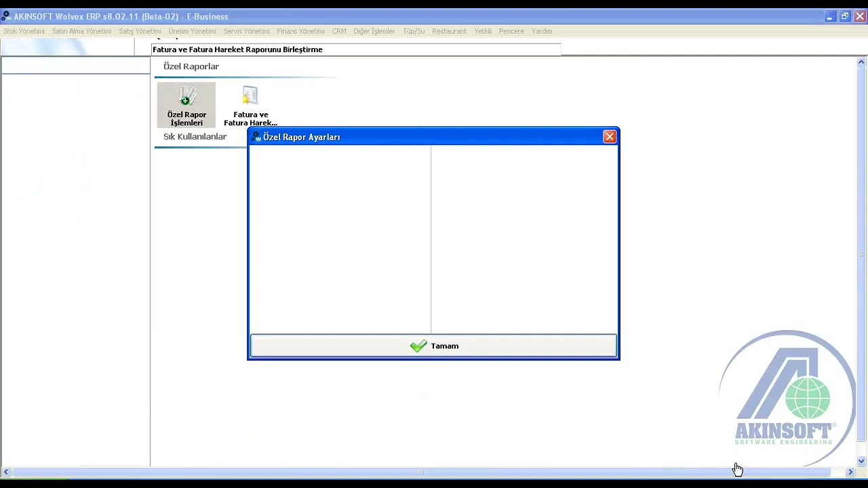Open the Yetkili menu

pos(483,31)
